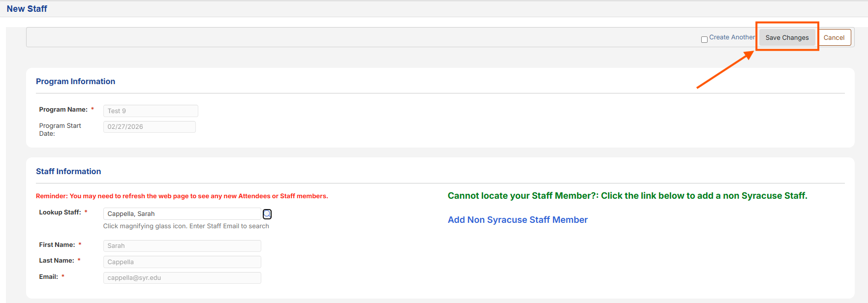Screen dimensions: 868x303
Task: Click the Create Another label text
Action: pos(732,37)
